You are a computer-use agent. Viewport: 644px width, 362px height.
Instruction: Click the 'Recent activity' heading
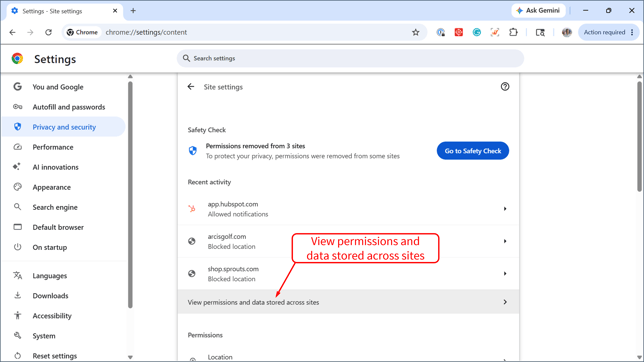tap(209, 182)
